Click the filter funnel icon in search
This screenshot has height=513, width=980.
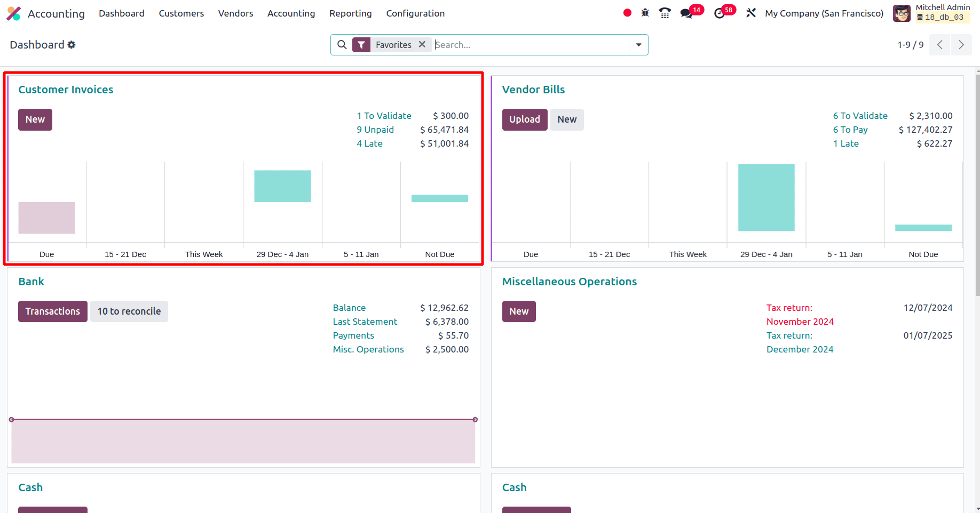tap(361, 45)
